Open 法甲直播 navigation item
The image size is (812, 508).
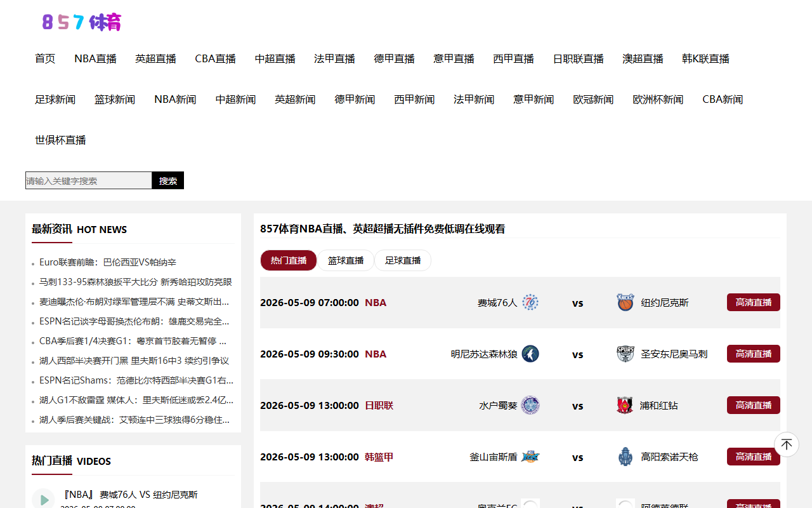coord(335,58)
